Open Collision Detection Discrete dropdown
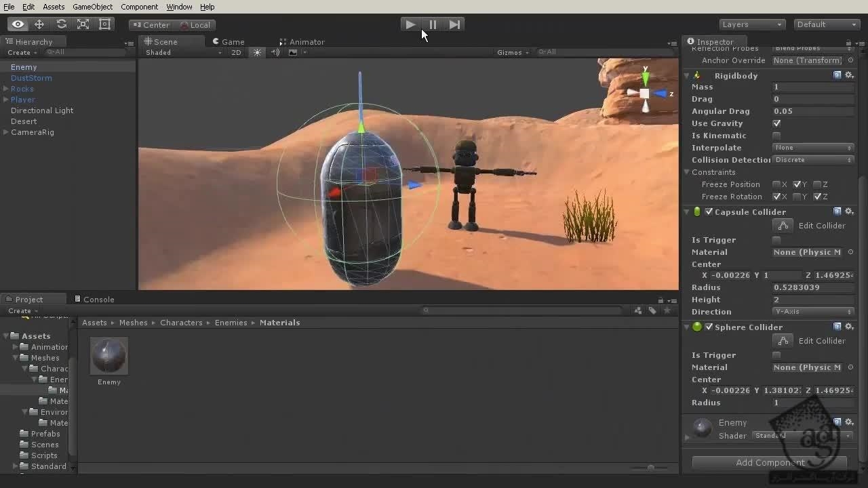868x488 pixels. click(812, 160)
